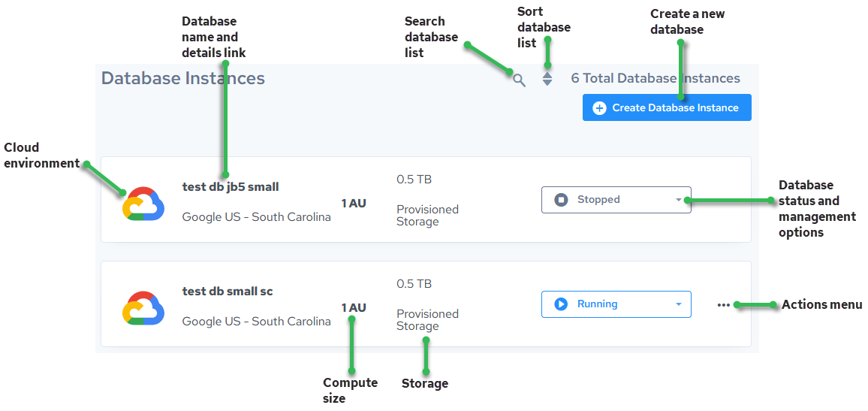
Task: Click the search database list magnifier icon
Action: coord(519,80)
